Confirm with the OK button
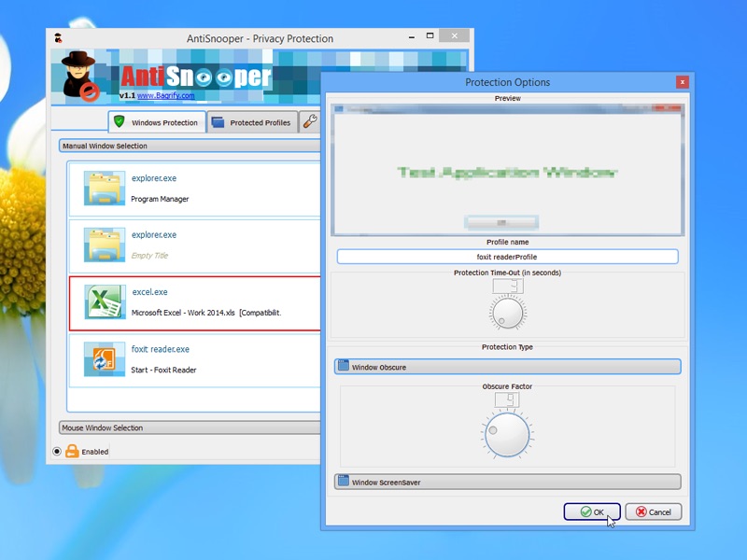Viewport: 747px width, 560px height. [x=592, y=511]
